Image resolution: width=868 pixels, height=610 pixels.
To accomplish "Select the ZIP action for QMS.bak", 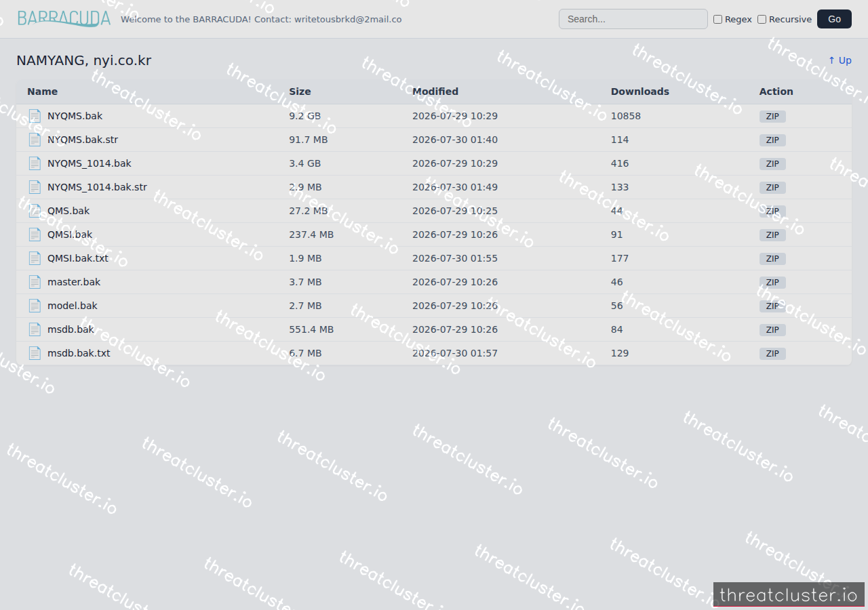I will click(772, 211).
